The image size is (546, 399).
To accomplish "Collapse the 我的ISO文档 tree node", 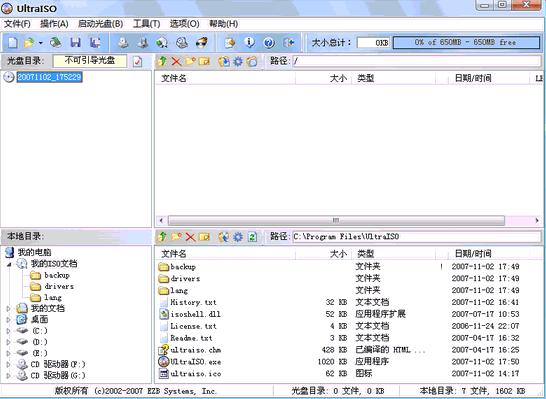I will [x=9, y=264].
